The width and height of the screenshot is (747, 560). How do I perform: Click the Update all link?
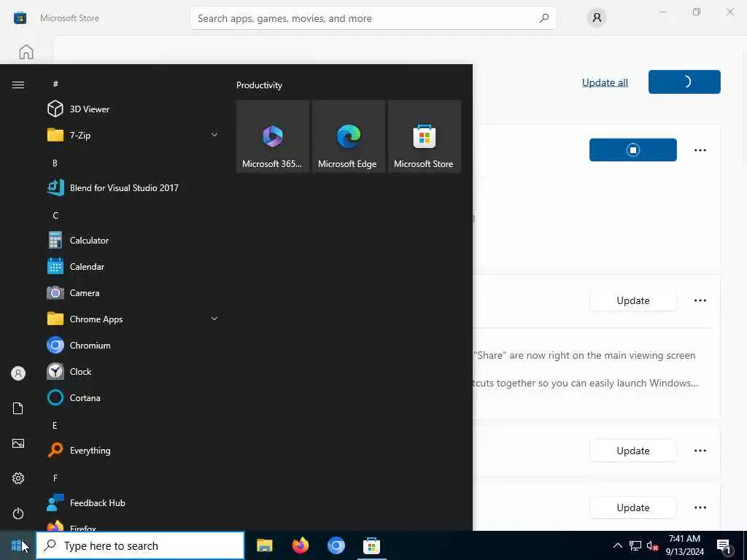(605, 82)
